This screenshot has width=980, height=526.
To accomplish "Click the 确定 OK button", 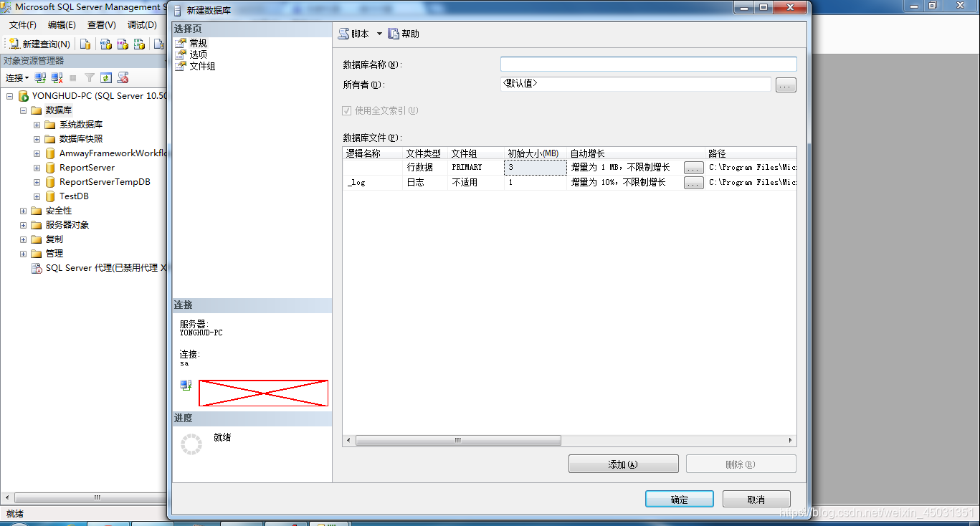I will (x=680, y=499).
